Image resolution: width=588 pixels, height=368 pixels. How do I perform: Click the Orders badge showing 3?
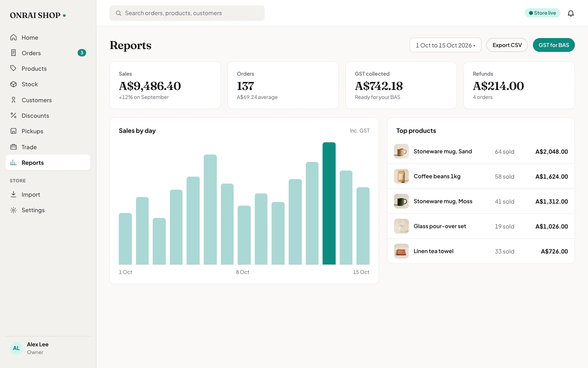(82, 53)
